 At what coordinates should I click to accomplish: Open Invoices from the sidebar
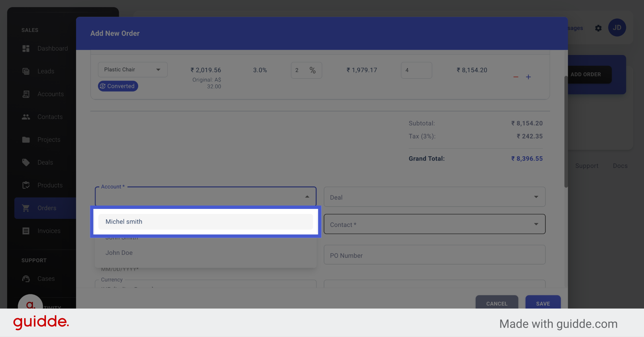[x=26, y=231]
